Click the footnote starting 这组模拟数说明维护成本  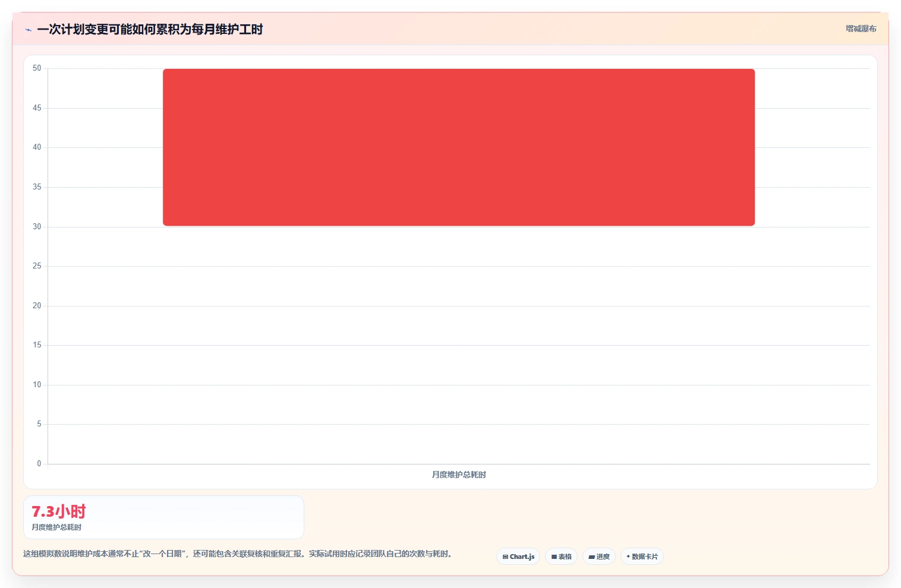[238, 554]
